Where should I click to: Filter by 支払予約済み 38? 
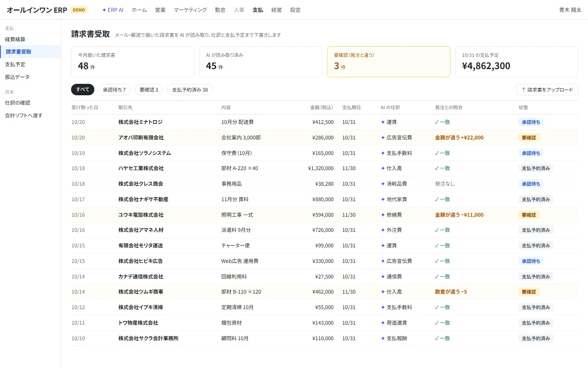[x=190, y=90]
